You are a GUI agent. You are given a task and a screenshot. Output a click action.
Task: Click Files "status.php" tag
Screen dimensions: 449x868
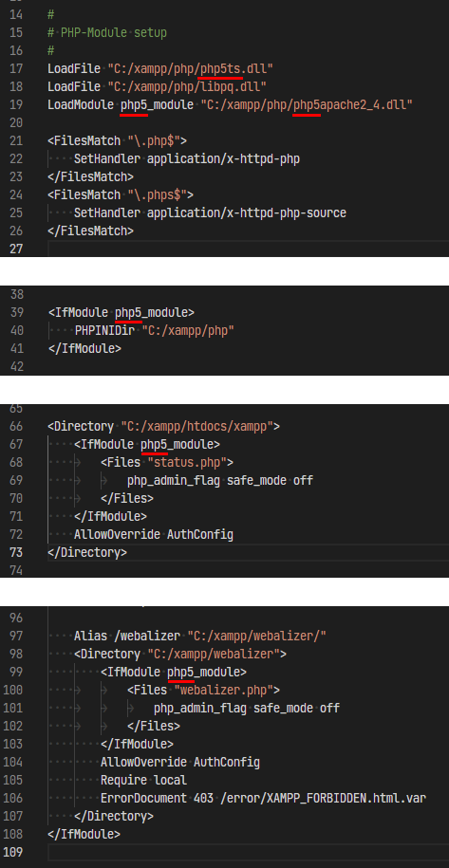(167, 462)
